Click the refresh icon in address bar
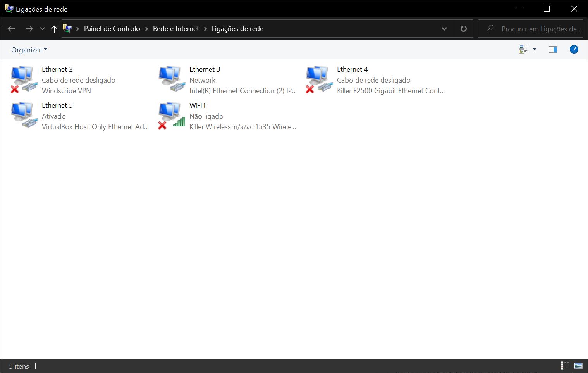This screenshot has height=373, width=588. tap(463, 29)
